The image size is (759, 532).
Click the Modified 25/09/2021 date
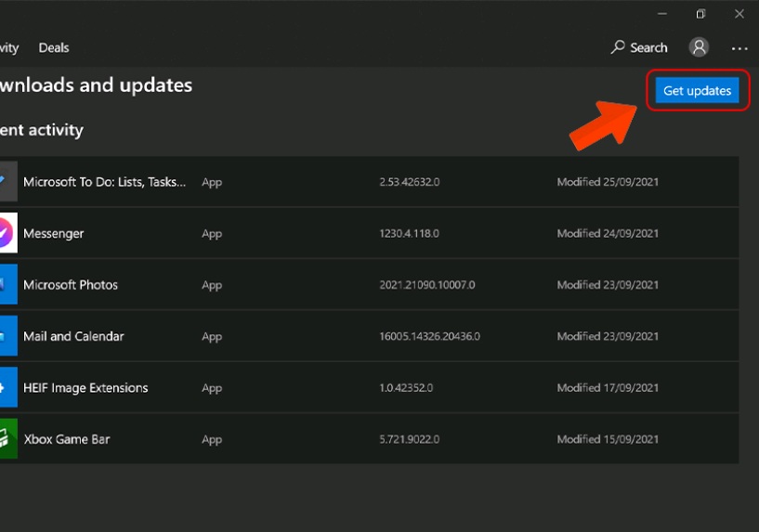(x=608, y=182)
